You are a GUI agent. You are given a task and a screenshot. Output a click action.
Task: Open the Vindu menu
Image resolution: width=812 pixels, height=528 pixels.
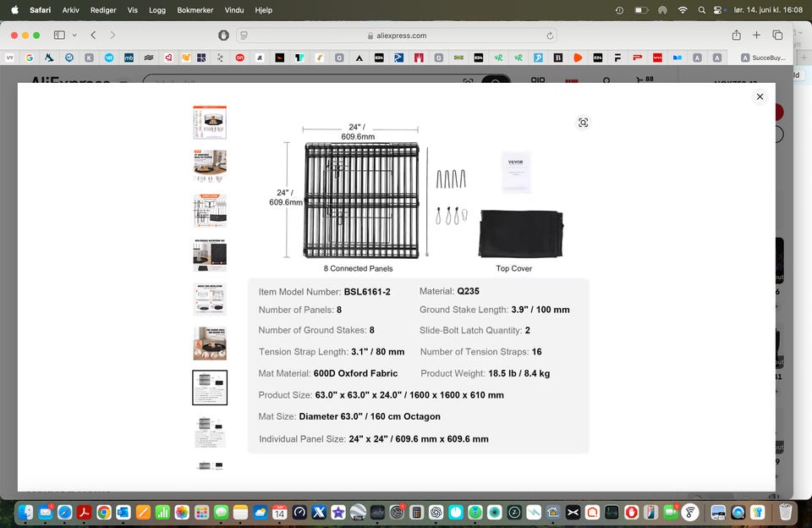[x=234, y=10]
